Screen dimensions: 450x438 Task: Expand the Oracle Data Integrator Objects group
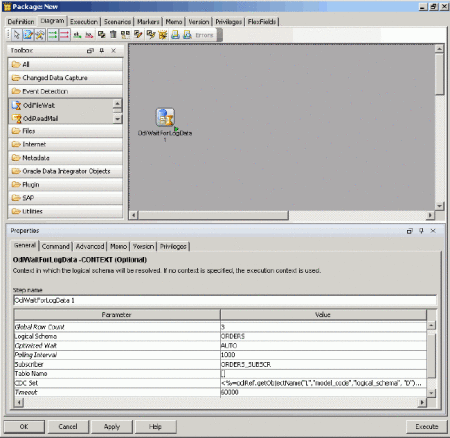click(65, 171)
